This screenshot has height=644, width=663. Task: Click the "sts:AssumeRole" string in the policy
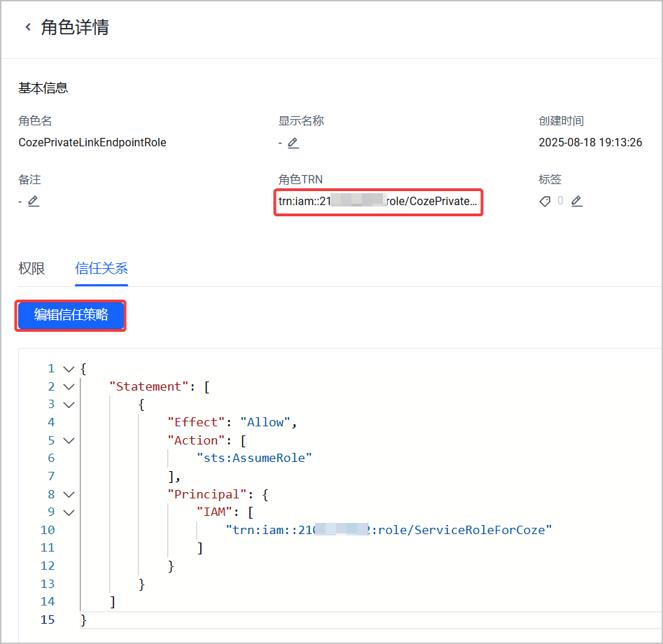[x=254, y=458]
